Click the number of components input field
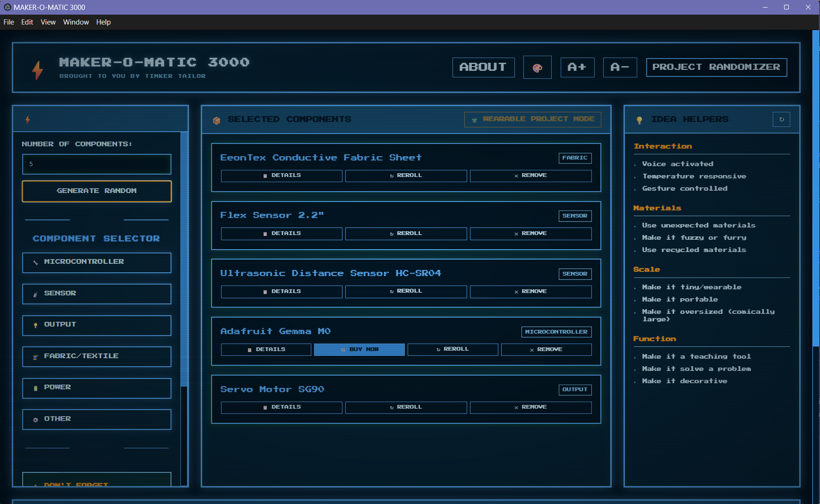The width and height of the screenshot is (820, 504). (x=96, y=164)
